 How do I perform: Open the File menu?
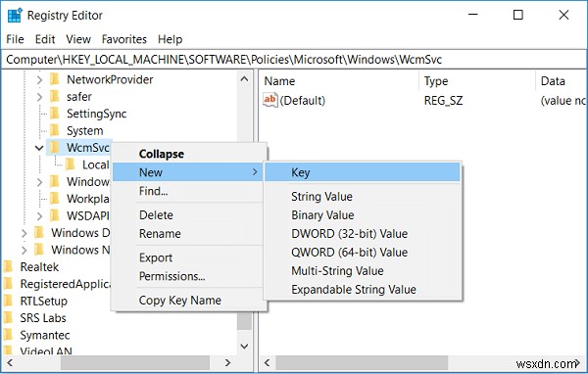pos(15,39)
